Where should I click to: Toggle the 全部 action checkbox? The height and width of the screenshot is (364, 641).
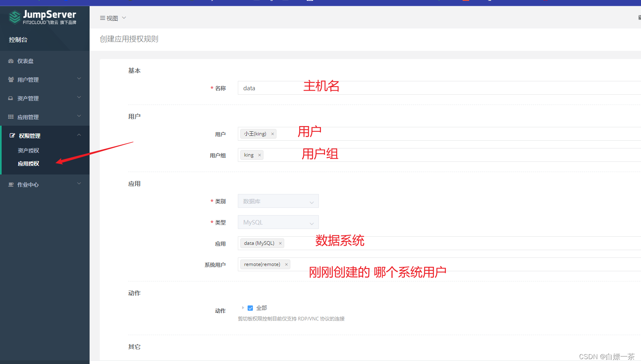tap(250, 308)
